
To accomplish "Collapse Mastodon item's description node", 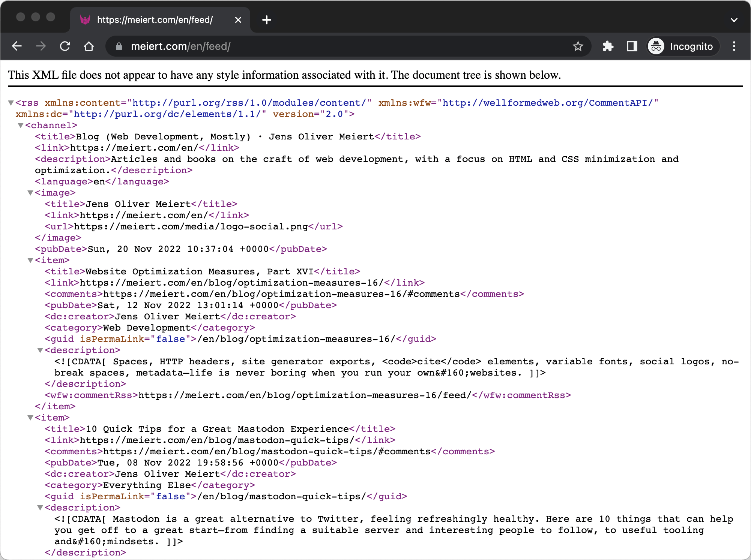I will (x=40, y=508).
